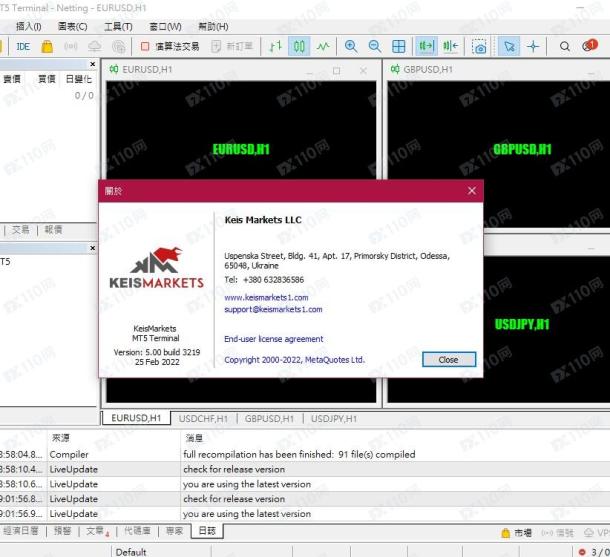610x557 pixels.
Task: Open End-user license agreement link
Action: [x=273, y=339]
